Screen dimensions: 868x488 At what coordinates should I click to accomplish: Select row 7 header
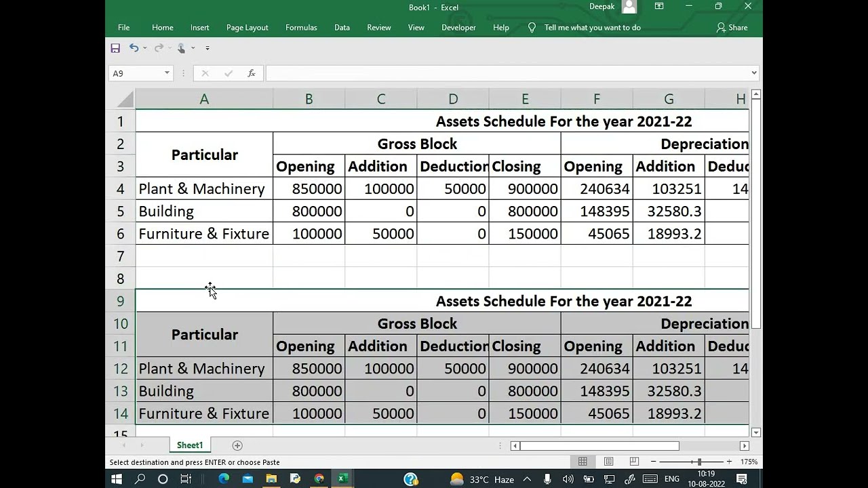[x=121, y=256]
